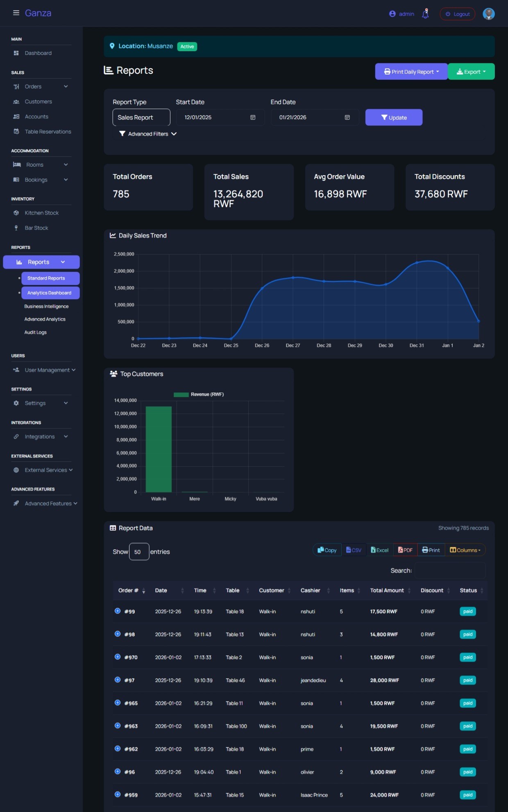
Task: Sort table by Date column
Action: tap(169, 591)
